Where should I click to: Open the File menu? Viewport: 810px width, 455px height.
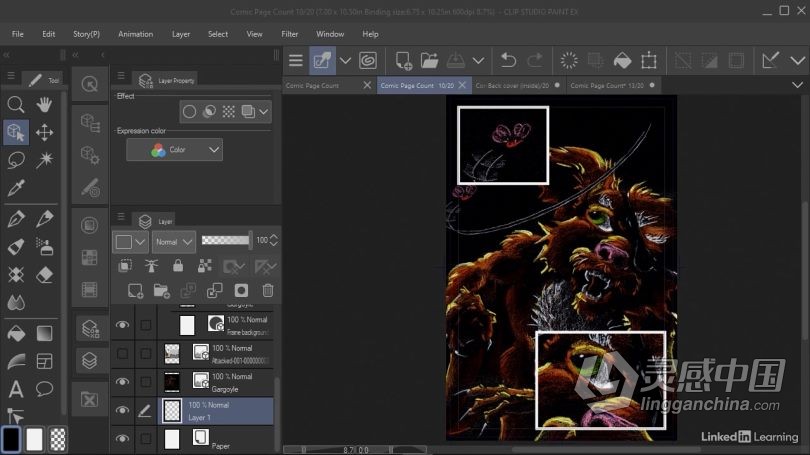[18, 34]
